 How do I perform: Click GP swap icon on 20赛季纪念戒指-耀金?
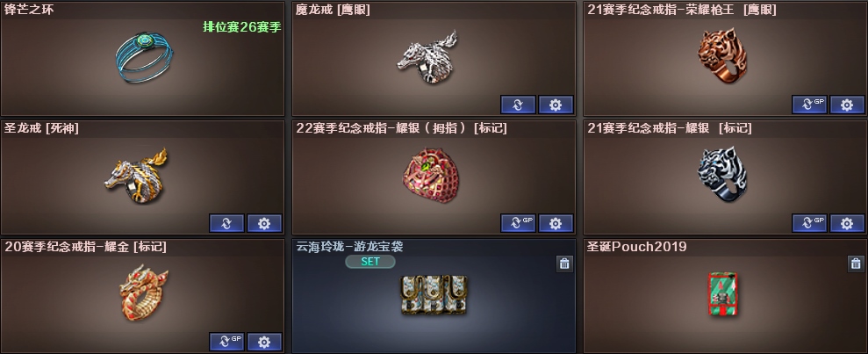tap(227, 342)
